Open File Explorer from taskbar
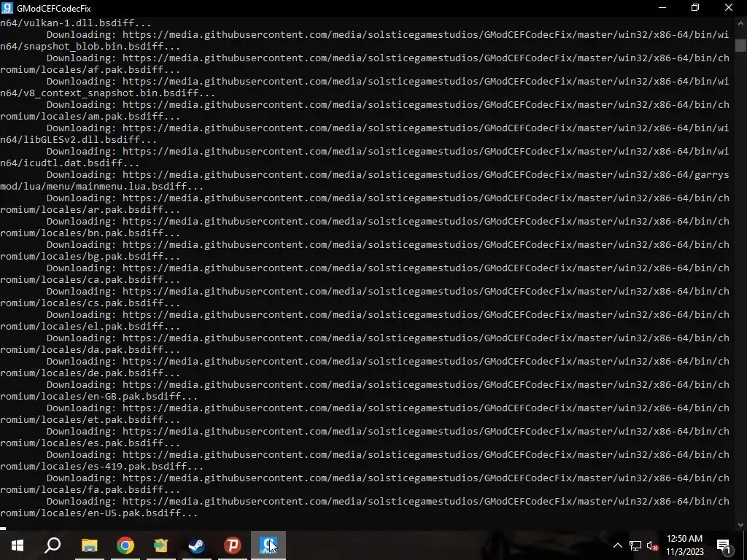 click(x=89, y=545)
